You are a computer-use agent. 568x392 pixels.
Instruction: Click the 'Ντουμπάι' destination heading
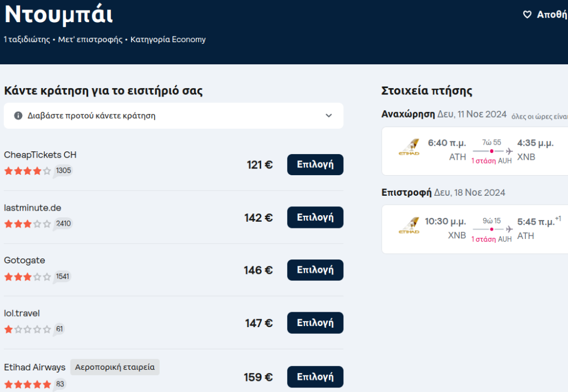point(59,15)
